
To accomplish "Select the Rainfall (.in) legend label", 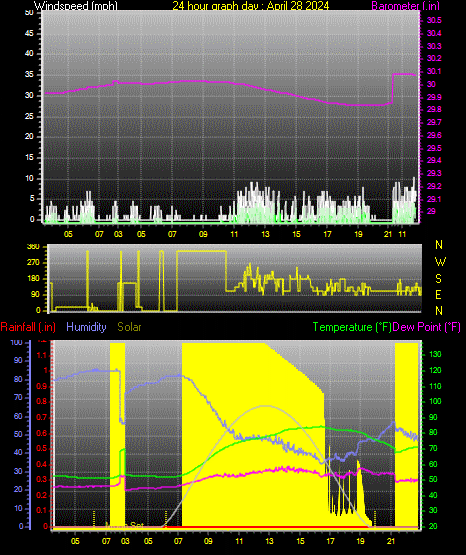I will pyautogui.click(x=28, y=327).
